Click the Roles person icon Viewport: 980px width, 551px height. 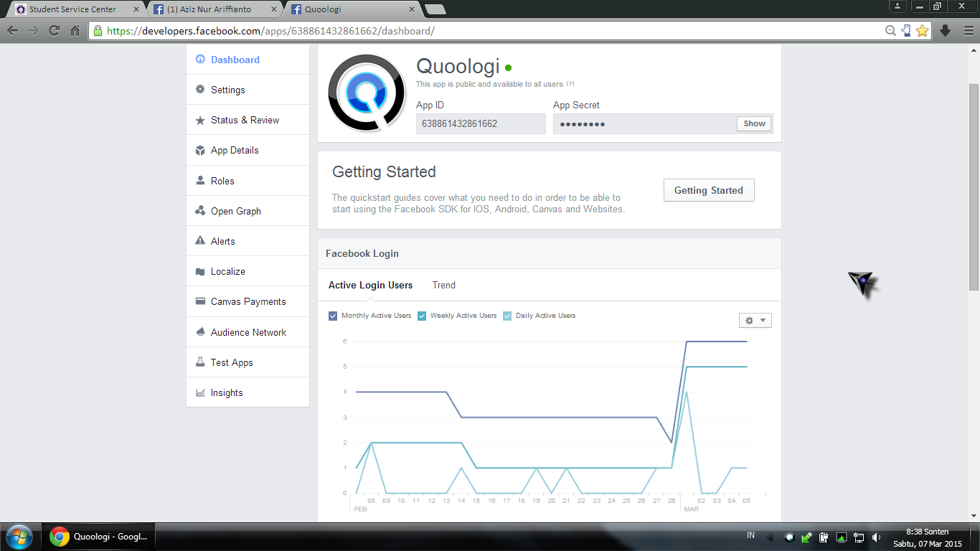[x=200, y=181]
